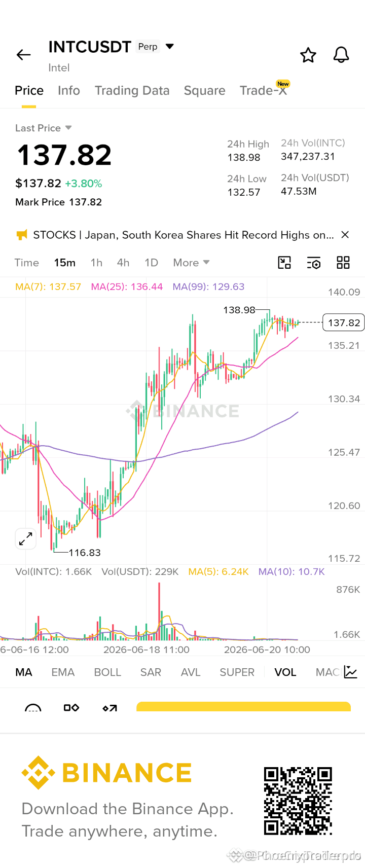The image size is (365, 868).
Task: Open the indicator settings chart icon
Action: point(350,672)
